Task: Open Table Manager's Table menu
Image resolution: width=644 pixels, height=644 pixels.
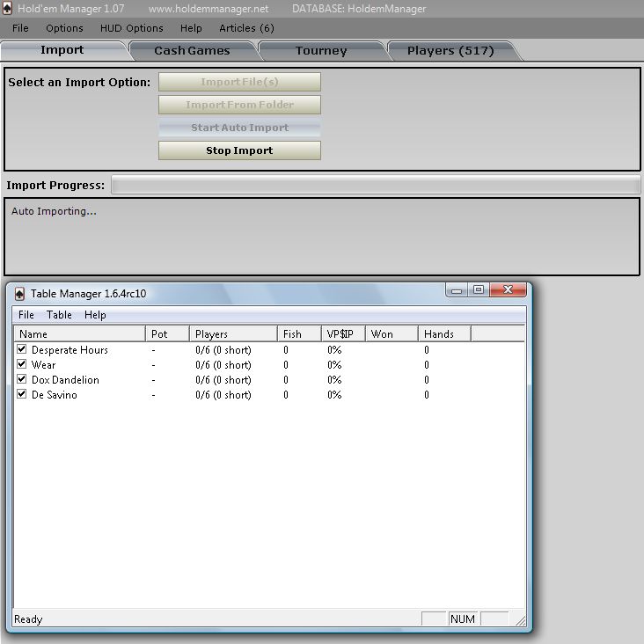Action: (x=59, y=315)
